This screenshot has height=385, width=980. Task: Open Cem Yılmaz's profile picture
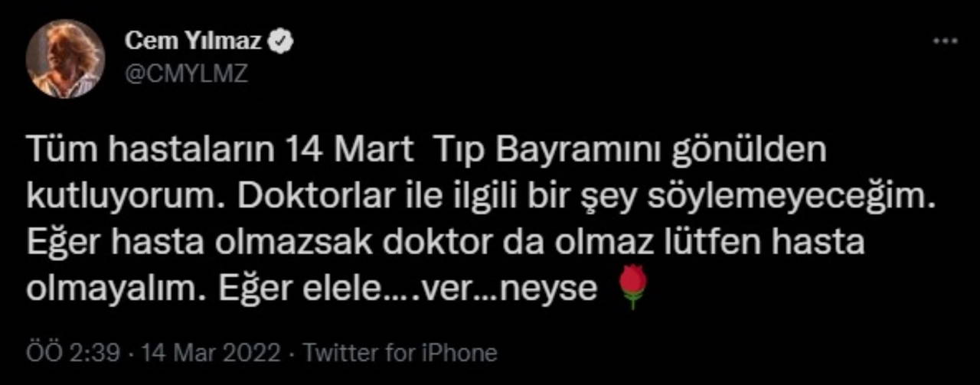pyautogui.click(x=65, y=58)
